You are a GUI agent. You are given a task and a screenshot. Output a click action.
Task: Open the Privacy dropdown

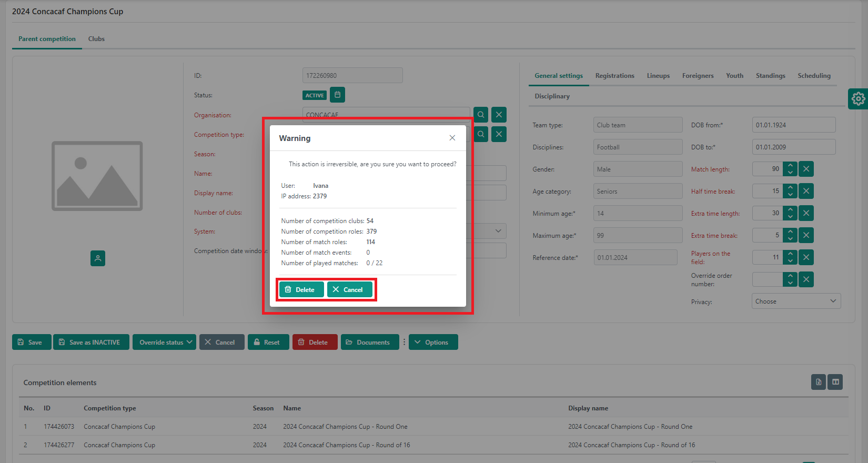pyautogui.click(x=796, y=301)
